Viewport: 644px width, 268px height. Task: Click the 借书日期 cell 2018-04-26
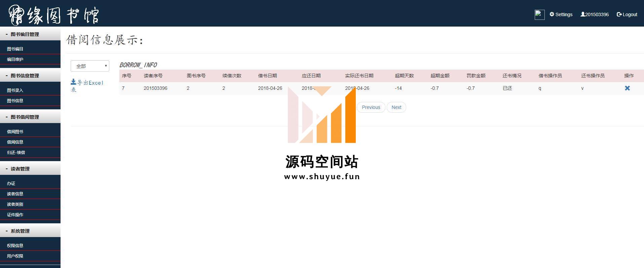coord(270,88)
